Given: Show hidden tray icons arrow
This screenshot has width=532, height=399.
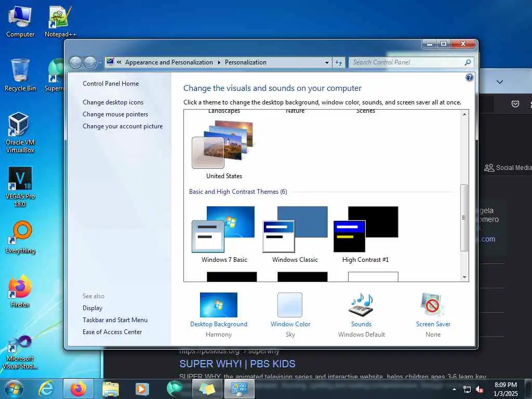Looking at the screenshot, I should (x=454, y=389).
